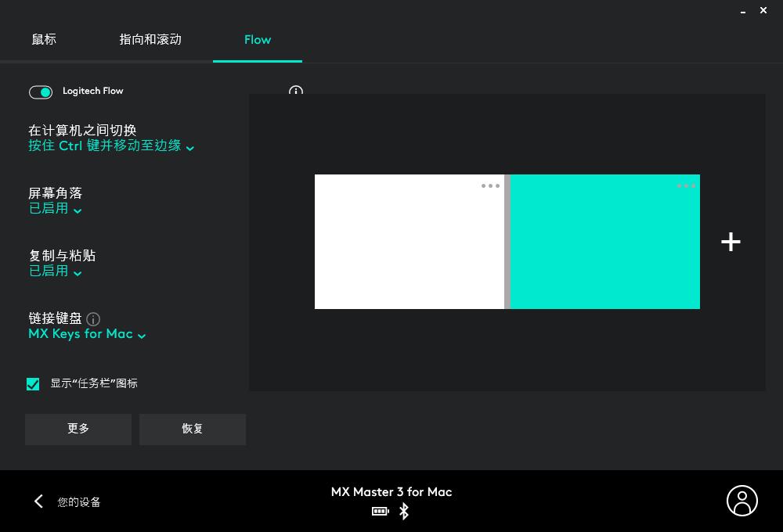Uncheck 显示"任务栏"图标

(33, 383)
